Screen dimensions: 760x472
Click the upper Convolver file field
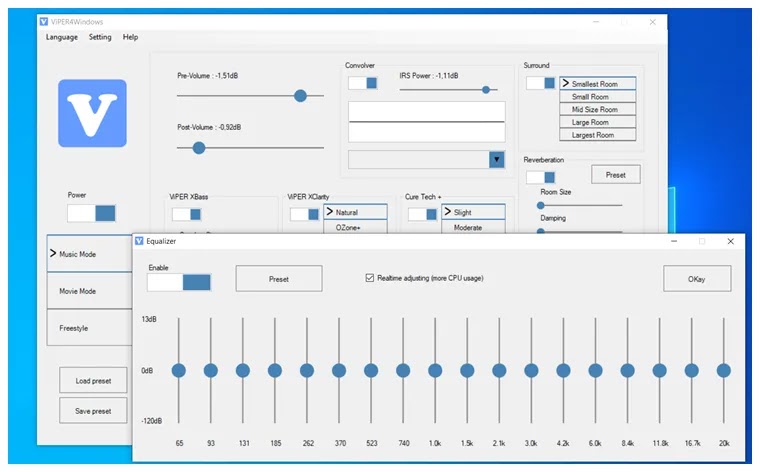point(427,111)
